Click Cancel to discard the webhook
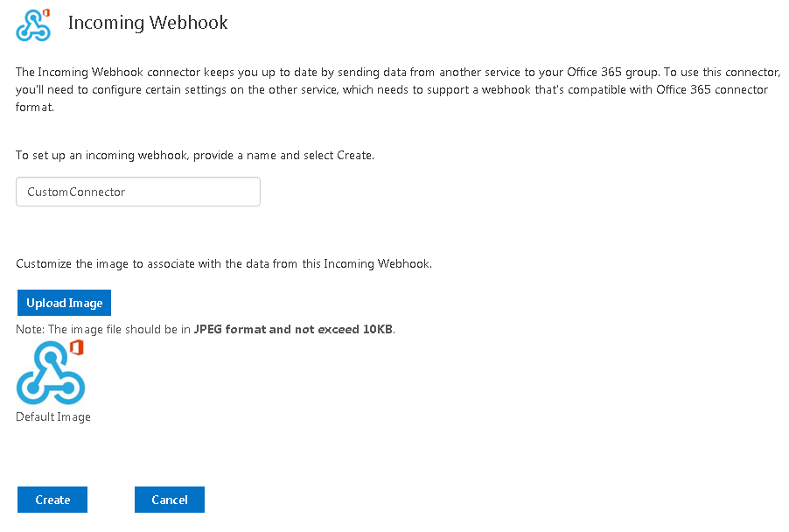Image resolution: width=789 pixels, height=532 pixels. pos(169,500)
